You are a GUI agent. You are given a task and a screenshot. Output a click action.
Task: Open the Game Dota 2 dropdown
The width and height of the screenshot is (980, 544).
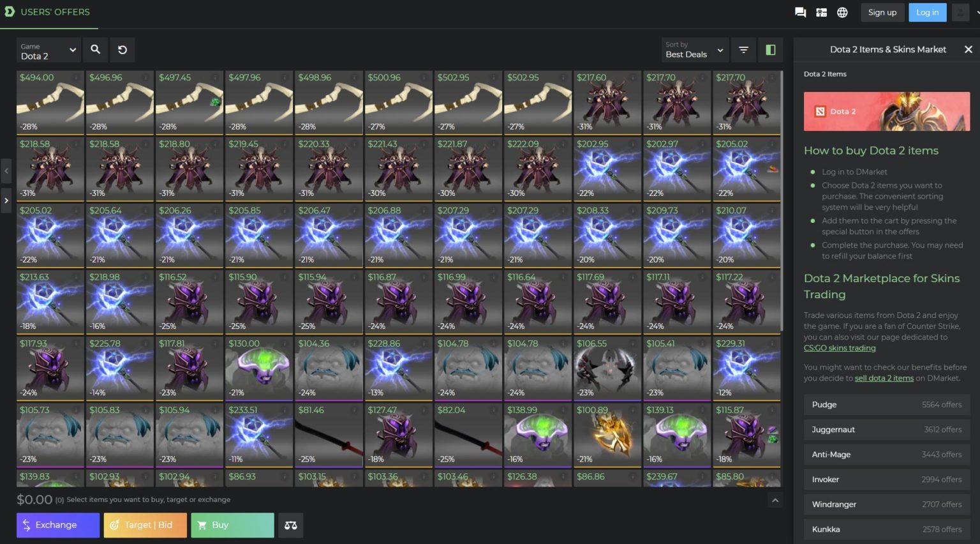(48, 50)
